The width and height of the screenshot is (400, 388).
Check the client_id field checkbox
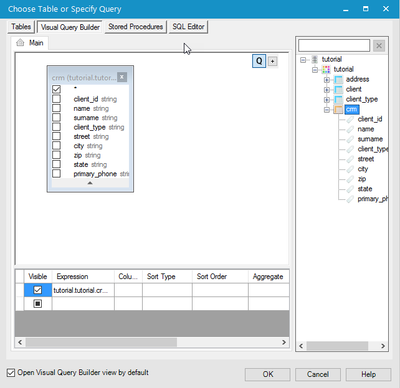[56, 99]
